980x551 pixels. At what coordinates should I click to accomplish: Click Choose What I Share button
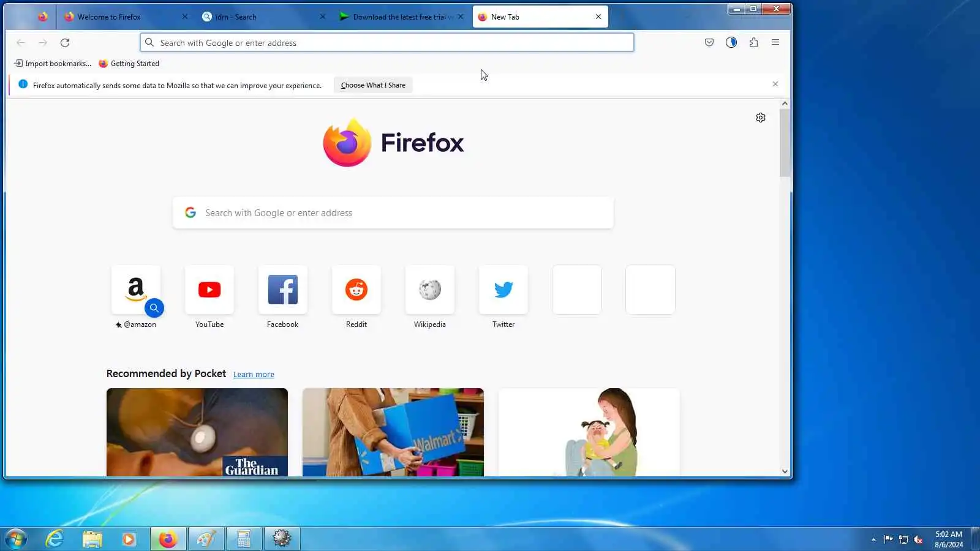373,85
